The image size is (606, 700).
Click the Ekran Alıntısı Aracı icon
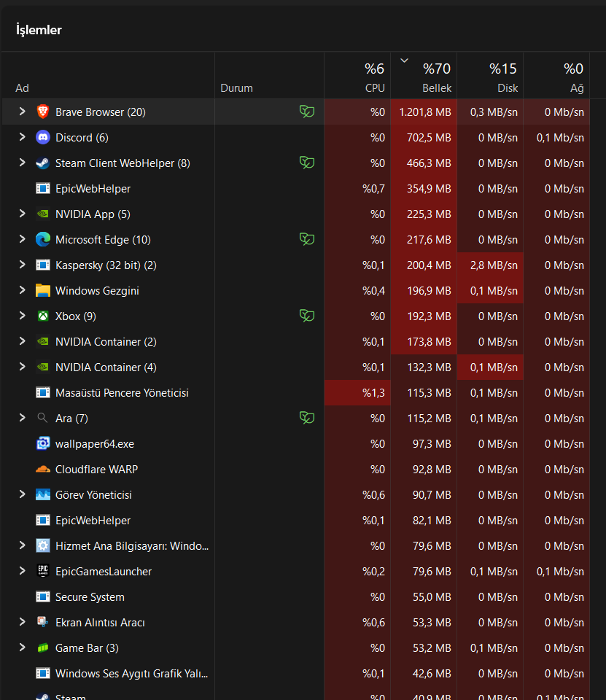(x=43, y=622)
